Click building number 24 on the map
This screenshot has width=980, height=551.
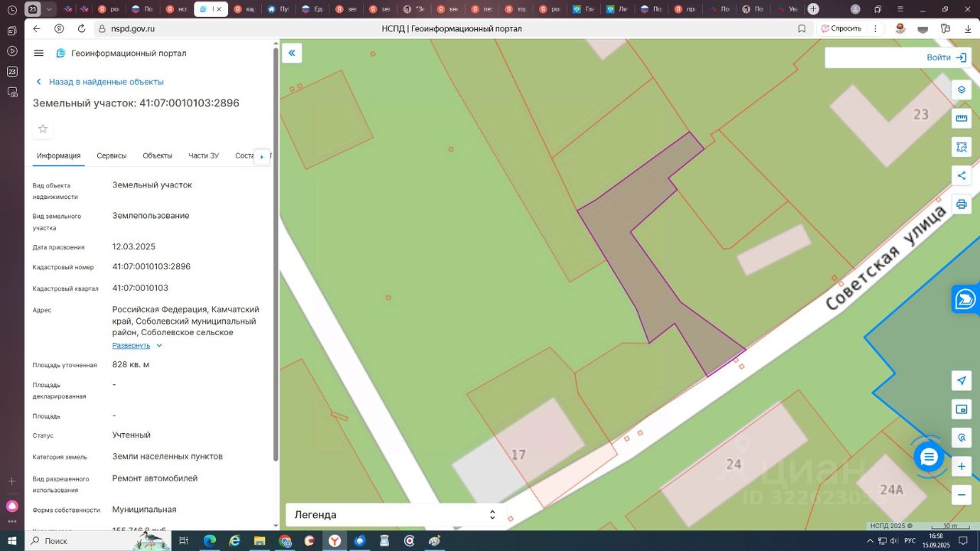tap(733, 464)
